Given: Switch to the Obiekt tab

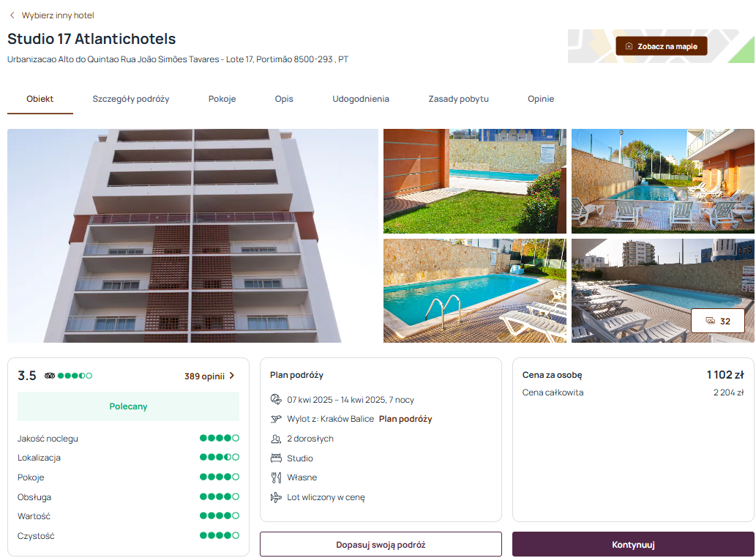Looking at the screenshot, I should click(x=40, y=99).
